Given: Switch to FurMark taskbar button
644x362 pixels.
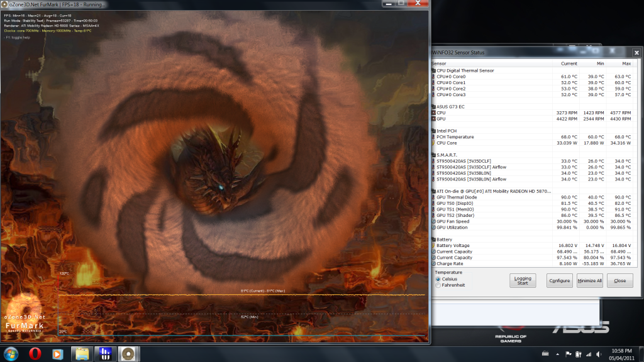Looking at the screenshot, I should [x=128, y=354].
